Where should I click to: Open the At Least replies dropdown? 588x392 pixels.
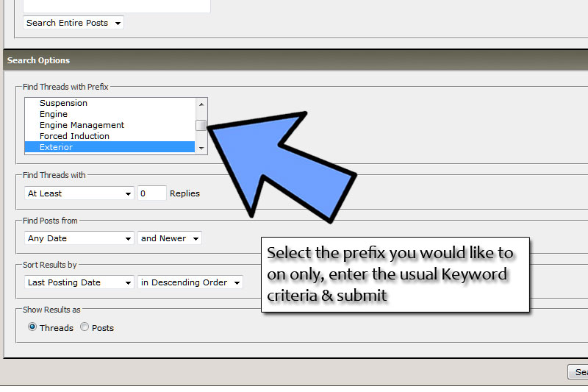[79, 193]
